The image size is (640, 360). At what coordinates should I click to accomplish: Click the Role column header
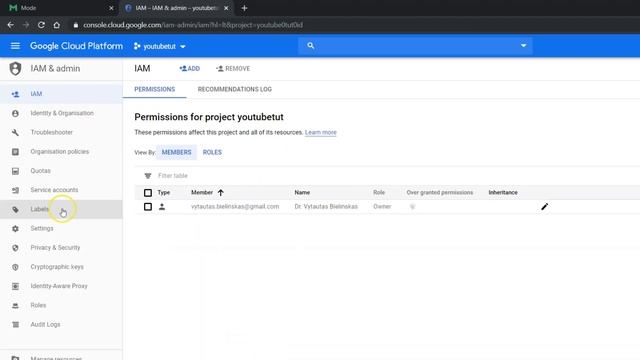(x=379, y=192)
